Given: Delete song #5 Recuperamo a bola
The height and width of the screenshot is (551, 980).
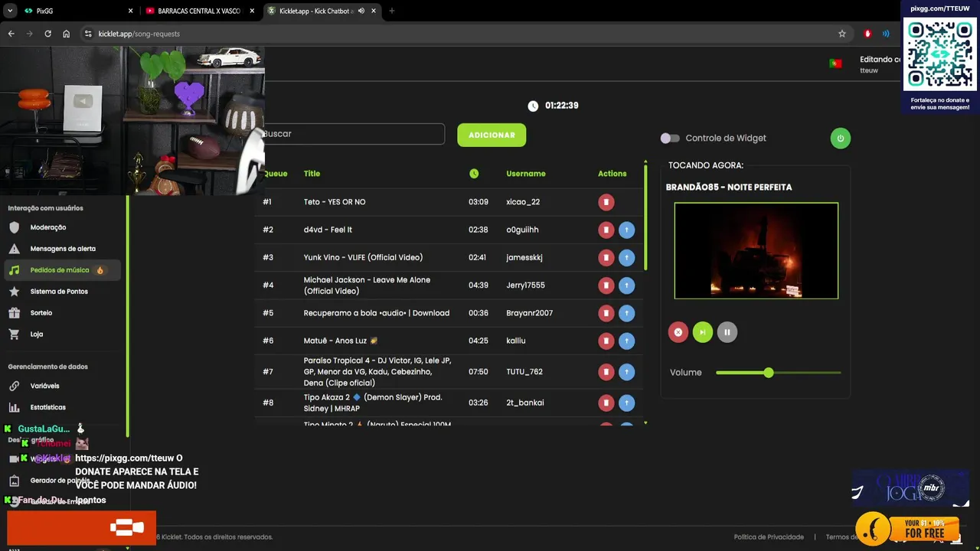Looking at the screenshot, I should click(x=606, y=313).
